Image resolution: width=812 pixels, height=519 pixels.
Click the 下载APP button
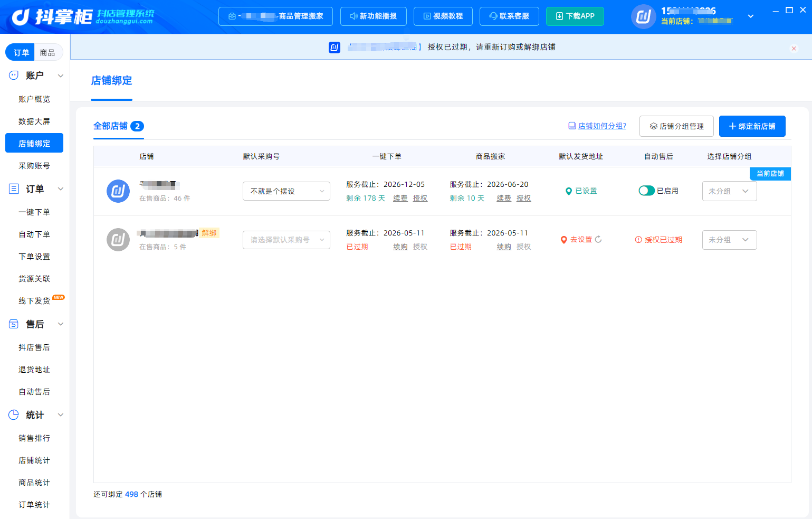575,16
